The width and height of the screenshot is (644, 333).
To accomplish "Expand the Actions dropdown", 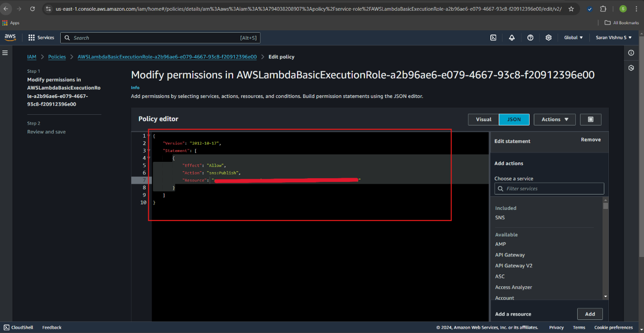I will pos(555,119).
